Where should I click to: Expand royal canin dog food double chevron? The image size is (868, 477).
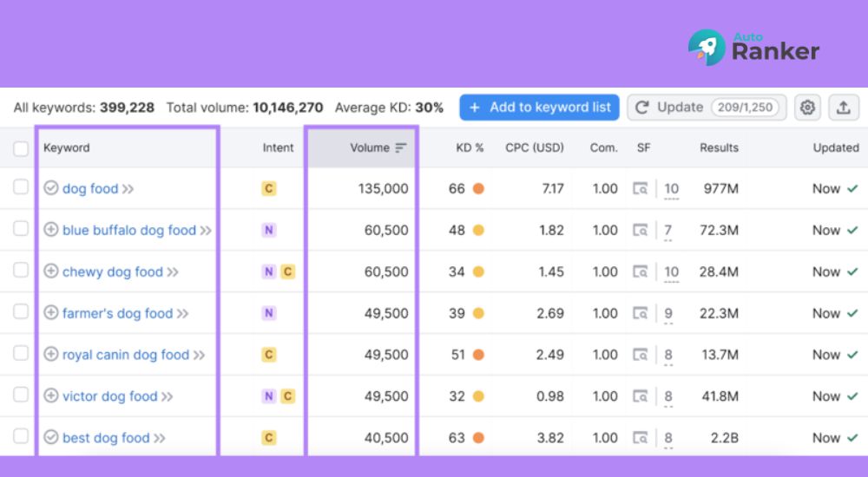[200, 356]
